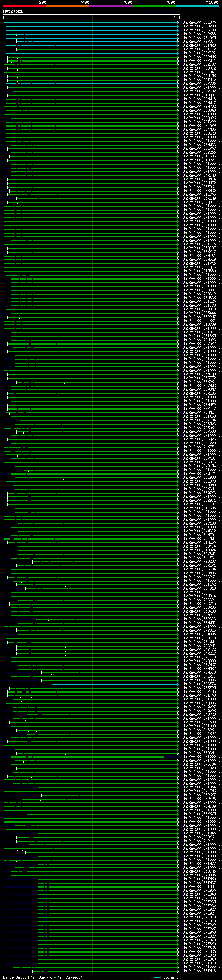Click the UniRef100_B5DGA8 label

[199, 110]
